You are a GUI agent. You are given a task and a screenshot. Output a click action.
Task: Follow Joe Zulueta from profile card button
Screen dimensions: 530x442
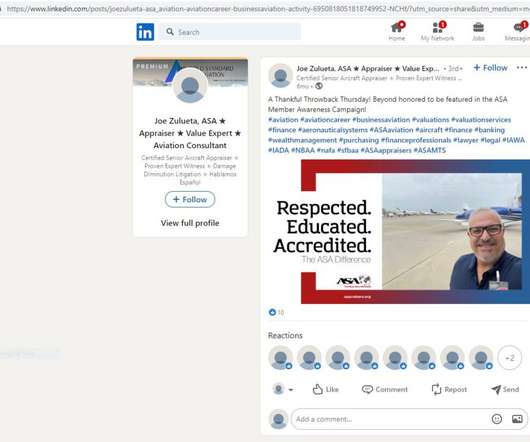click(190, 199)
